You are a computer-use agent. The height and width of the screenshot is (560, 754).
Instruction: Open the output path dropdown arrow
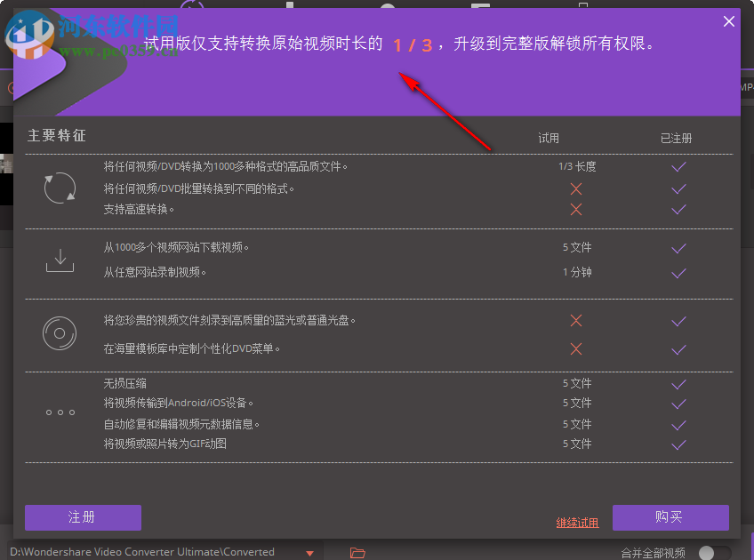coord(310,551)
